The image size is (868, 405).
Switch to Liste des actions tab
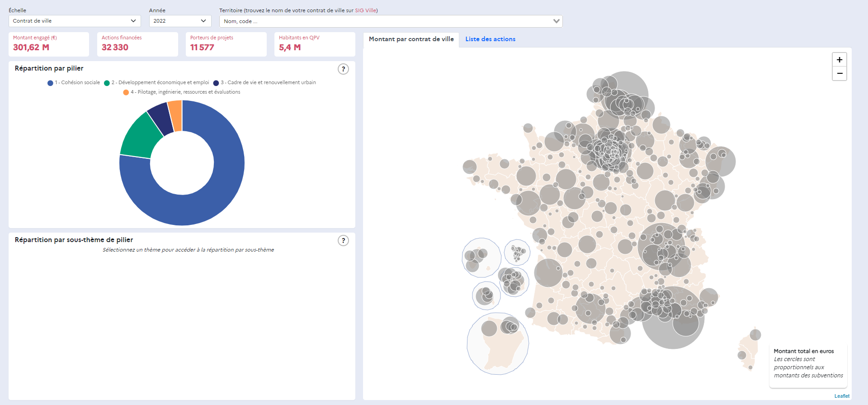click(x=490, y=39)
